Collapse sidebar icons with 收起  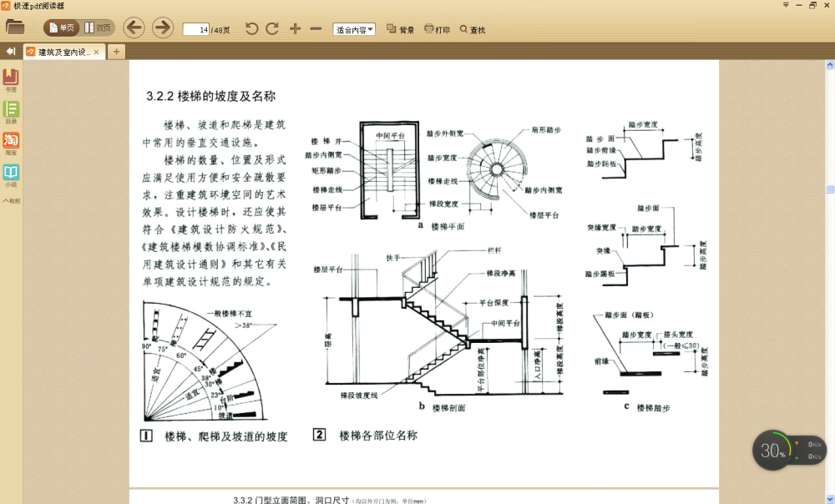click(x=11, y=200)
